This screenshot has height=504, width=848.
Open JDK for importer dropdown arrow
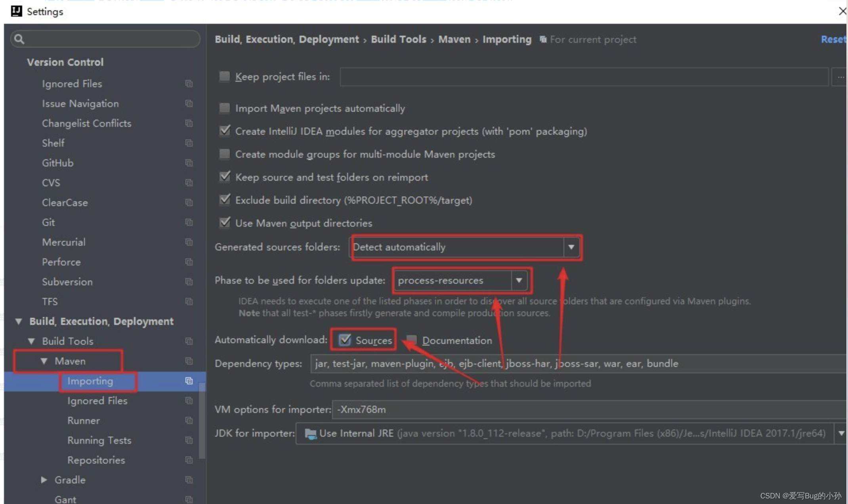click(840, 433)
